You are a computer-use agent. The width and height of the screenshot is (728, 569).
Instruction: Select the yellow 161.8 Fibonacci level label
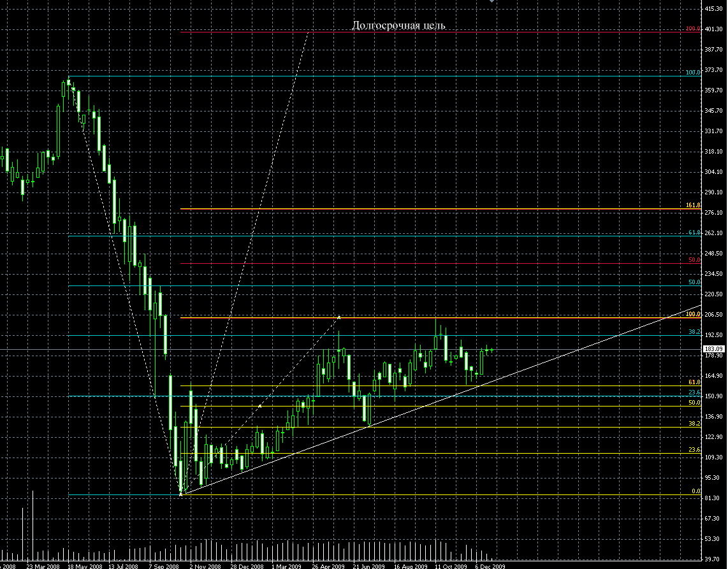pos(693,205)
